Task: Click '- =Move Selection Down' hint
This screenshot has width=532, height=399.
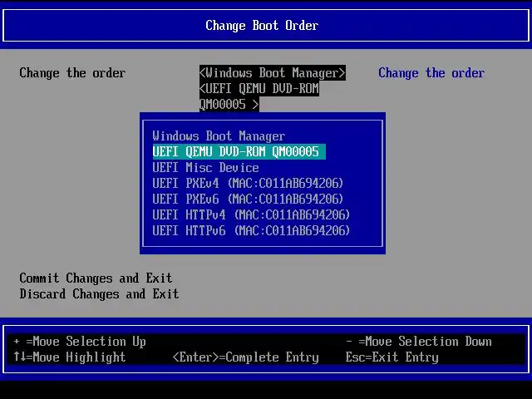Action: point(419,342)
